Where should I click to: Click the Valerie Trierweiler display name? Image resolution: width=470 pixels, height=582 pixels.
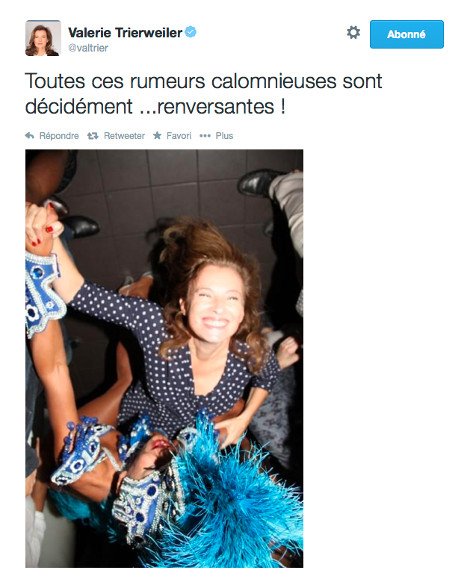coord(125,33)
